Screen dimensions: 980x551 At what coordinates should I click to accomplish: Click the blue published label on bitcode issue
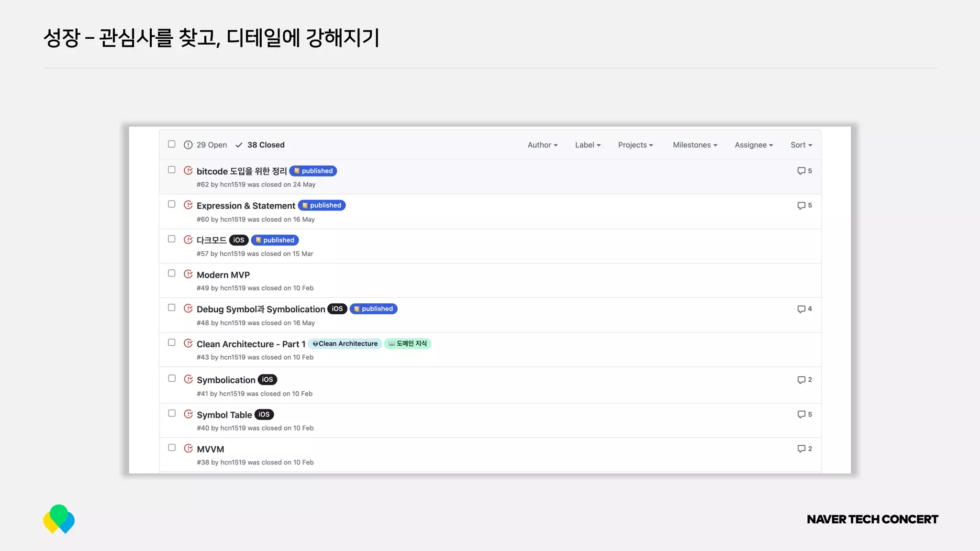tap(313, 171)
